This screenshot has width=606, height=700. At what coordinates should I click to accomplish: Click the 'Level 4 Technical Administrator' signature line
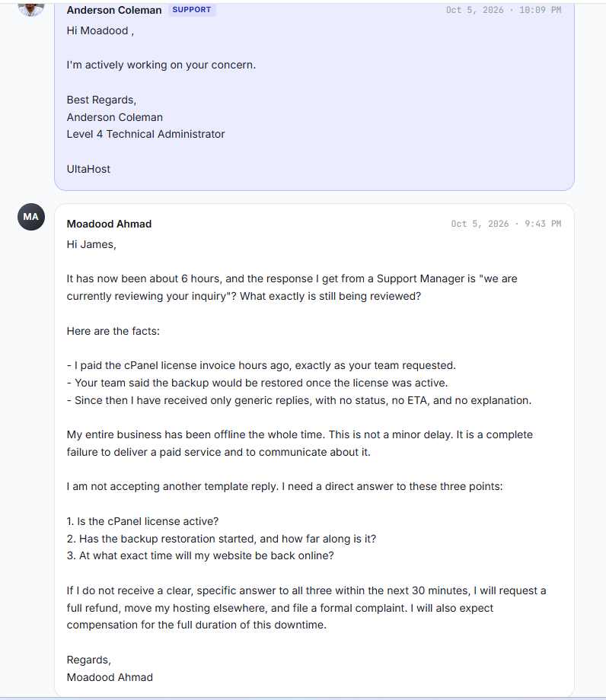pyautogui.click(x=145, y=135)
